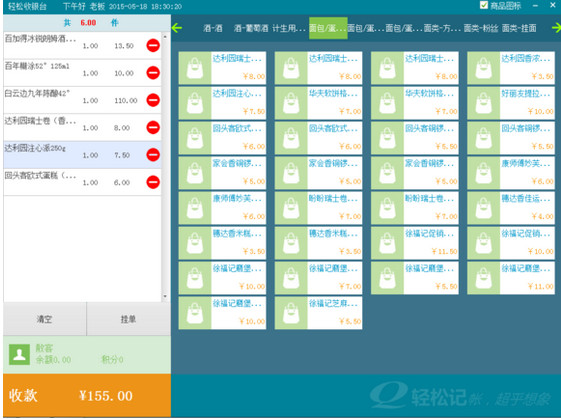This screenshot has height=419, width=561.
Task: Click the 积分0 points text
Action: (112, 360)
